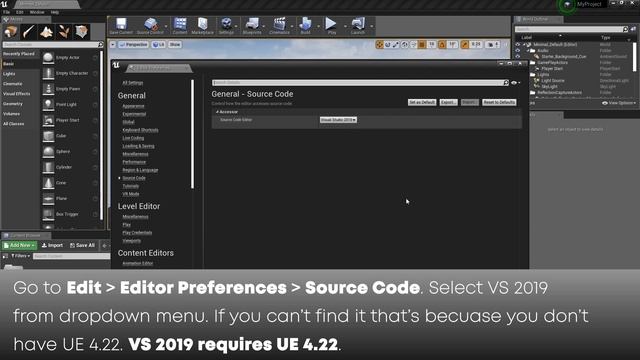Open Source Code Editor dropdown showing Visual Studio 2019

click(338, 120)
